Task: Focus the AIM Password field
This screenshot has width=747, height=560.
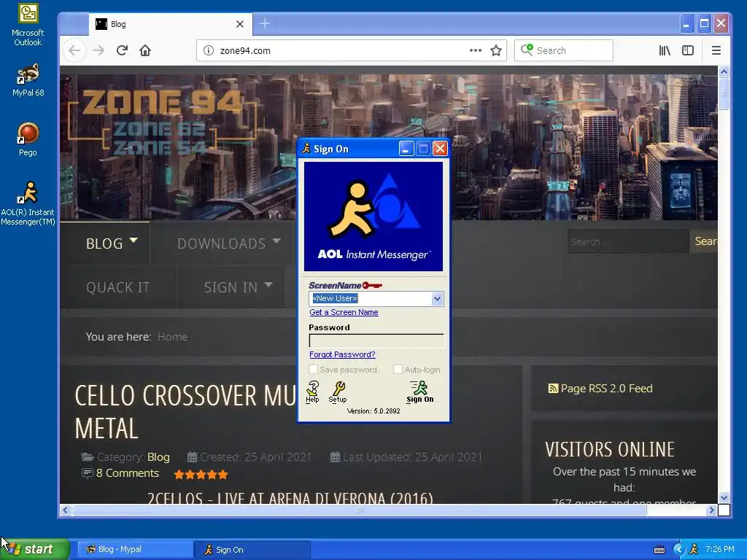Action: coord(376,341)
